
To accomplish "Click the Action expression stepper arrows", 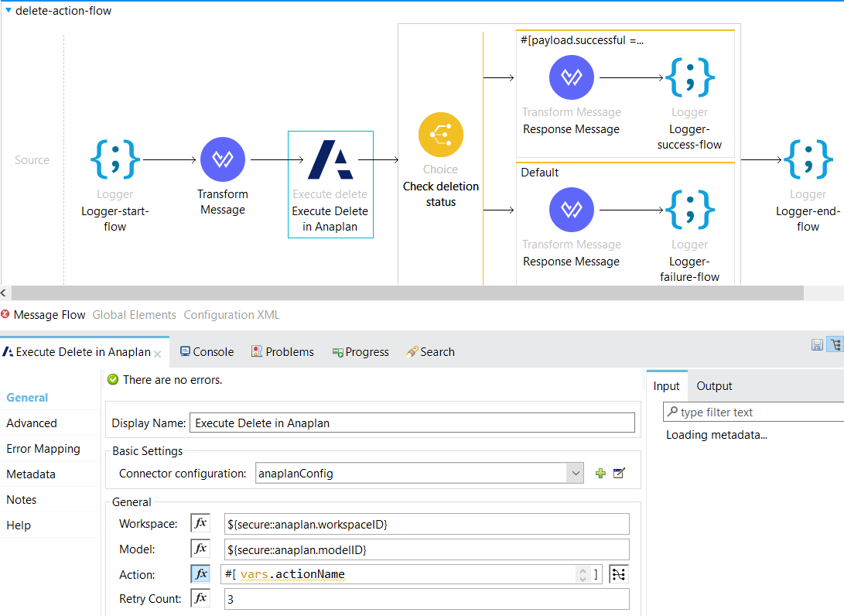I will click(583, 574).
